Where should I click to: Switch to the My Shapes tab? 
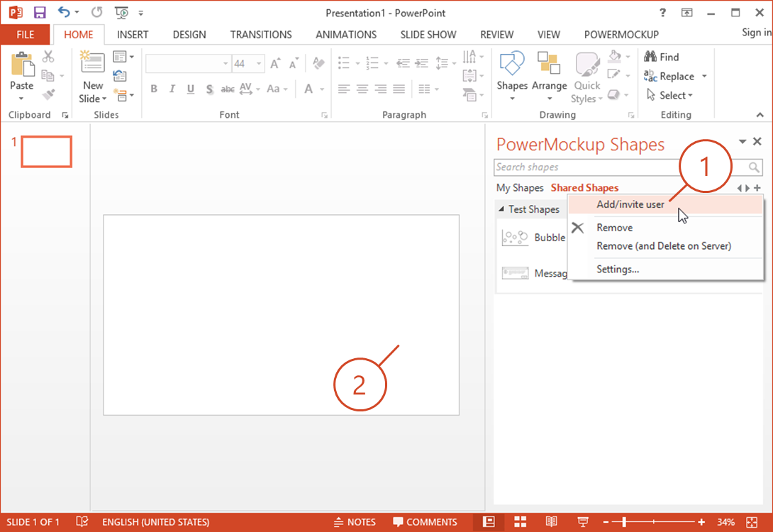click(520, 188)
